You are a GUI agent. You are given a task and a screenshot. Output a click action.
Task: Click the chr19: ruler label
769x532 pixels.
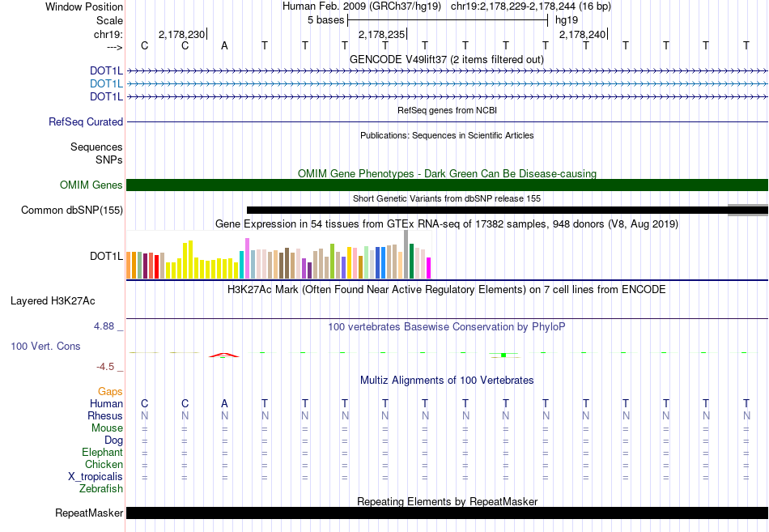(108, 34)
